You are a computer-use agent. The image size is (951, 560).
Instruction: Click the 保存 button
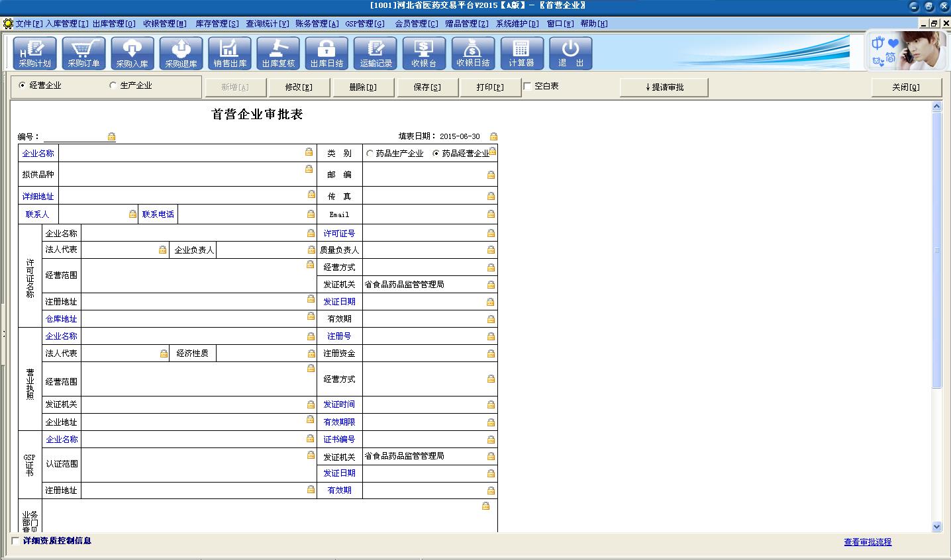(427, 87)
